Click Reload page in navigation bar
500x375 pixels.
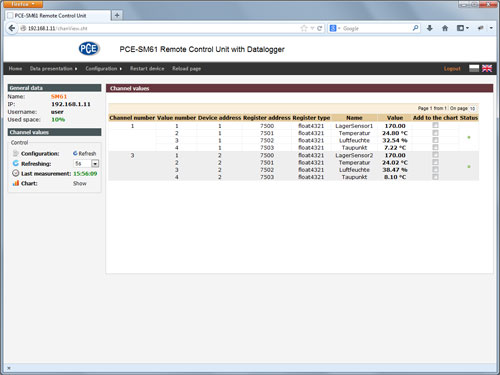pyautogui.click(x=186, y=68)
